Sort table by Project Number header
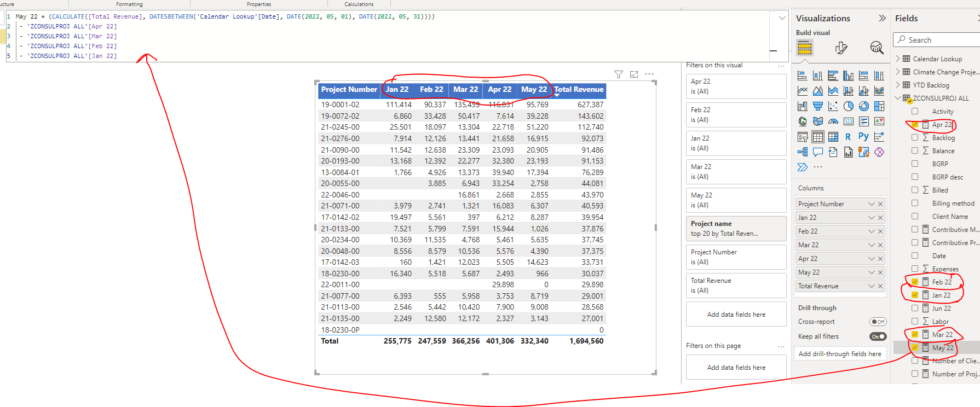This screenshot has height=407, width=980. [x=349, y=90]
